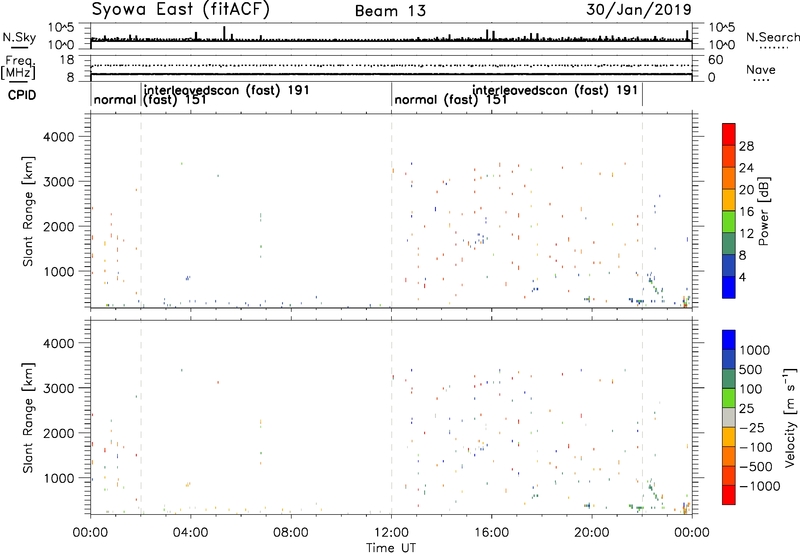
Task: Select the 16:00 time axis label
Action: click(491, 531)
